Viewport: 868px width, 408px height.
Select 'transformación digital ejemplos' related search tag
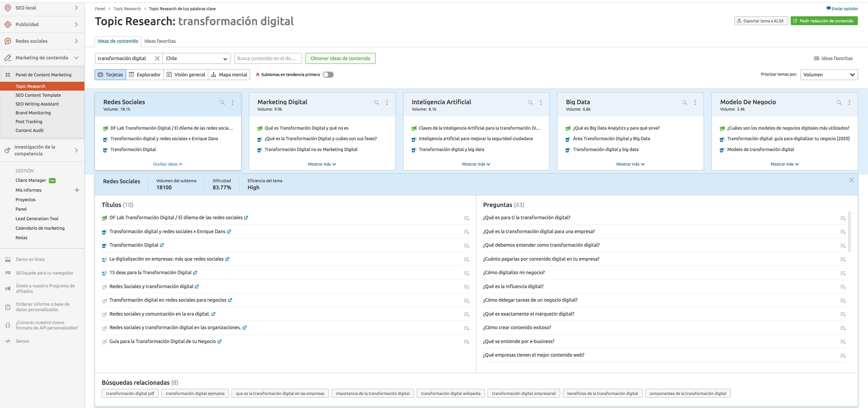click(x=195, y=394)
